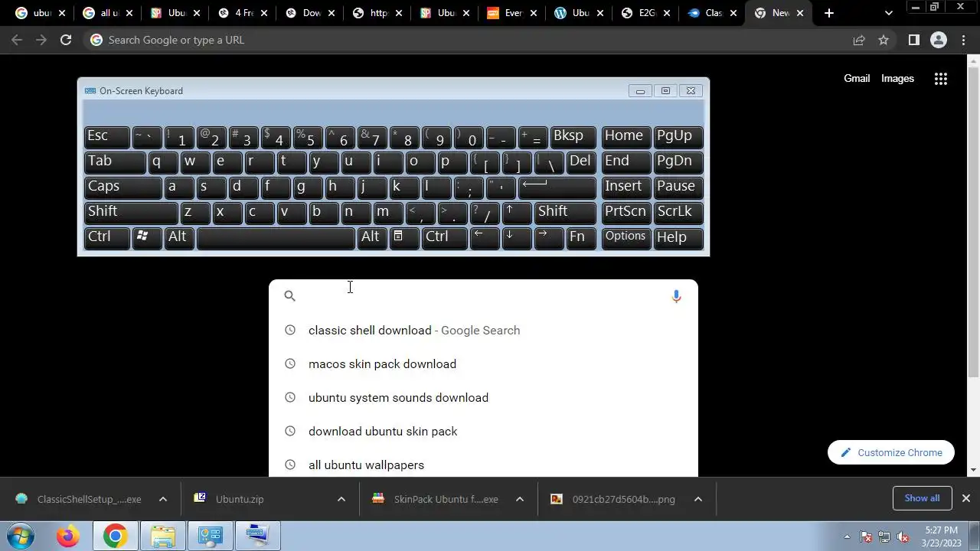Toggle the right Ctrl key on on-screen keyboard
Image resolution: width=980 pixels, height=551 pixels.
click(444, 238)
